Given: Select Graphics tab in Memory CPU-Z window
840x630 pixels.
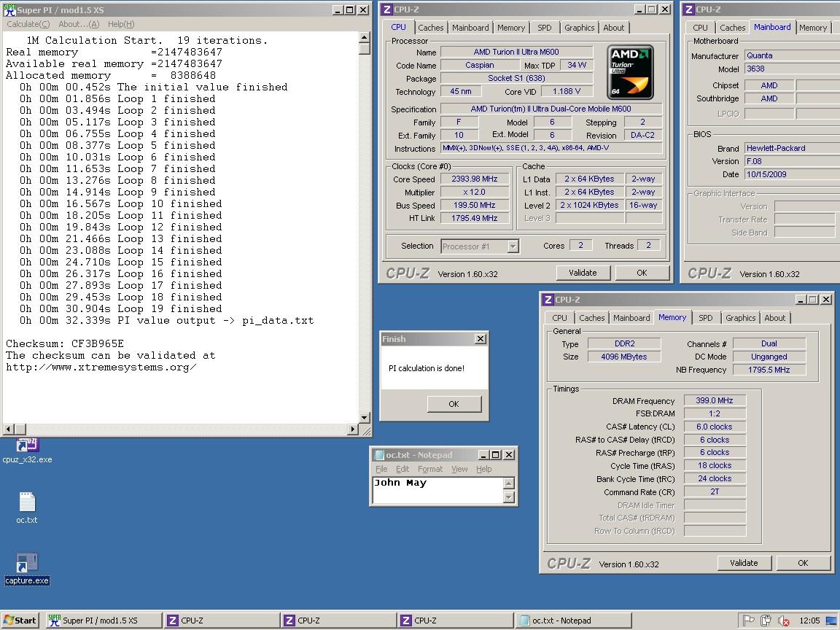Looking at the screenshot, I should [x=740, y=318].
